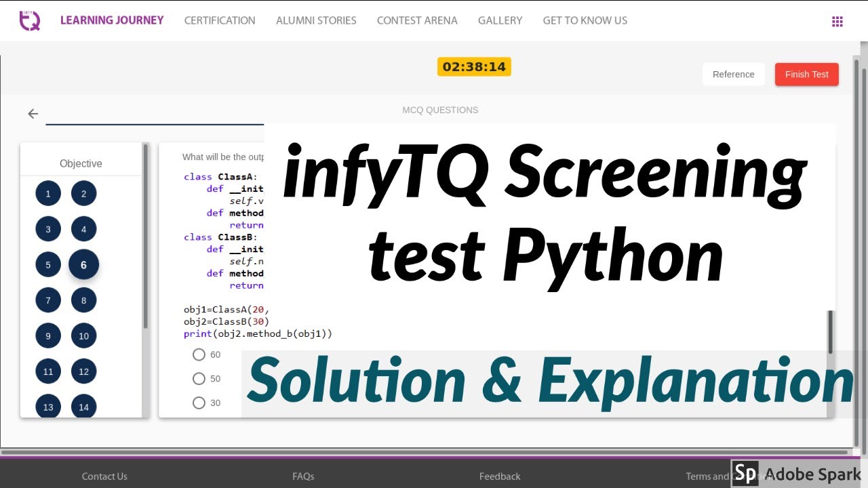The width and height of the screenshot is (868, 488).
Task: Click the obj2=ClassB(30) code line
Action: click(x=226, y=321)
